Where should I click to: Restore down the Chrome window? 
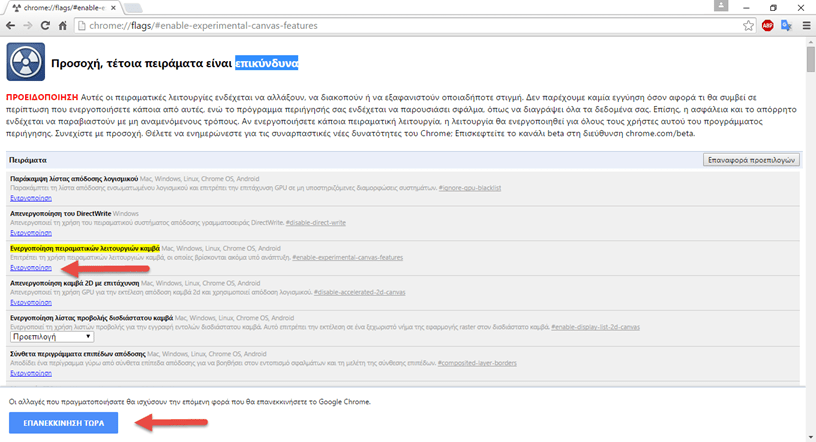tap(773, 7)
